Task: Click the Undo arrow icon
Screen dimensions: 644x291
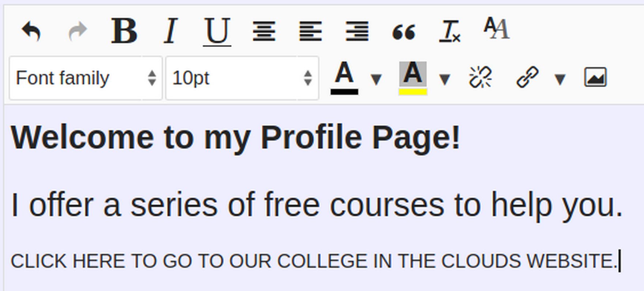Action: [31, 31]
